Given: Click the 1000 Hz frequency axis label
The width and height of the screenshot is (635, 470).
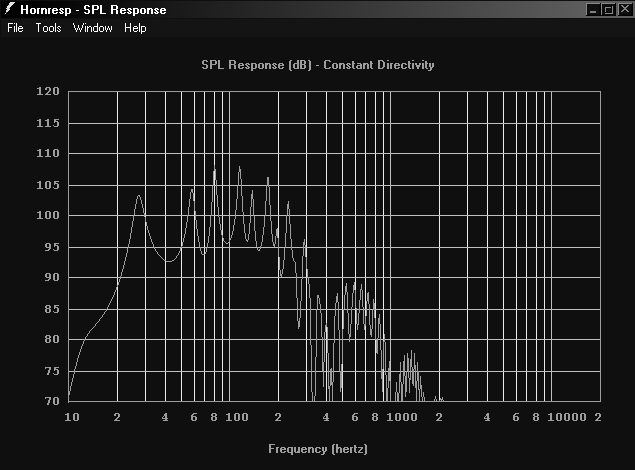Looking at the screenshot, I should (401, 417).
